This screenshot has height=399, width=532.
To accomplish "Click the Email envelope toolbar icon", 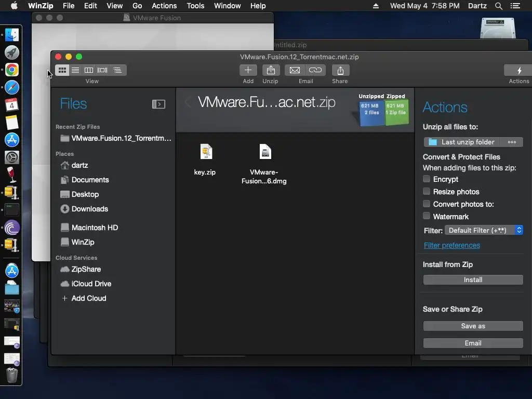I will (295, 70).
